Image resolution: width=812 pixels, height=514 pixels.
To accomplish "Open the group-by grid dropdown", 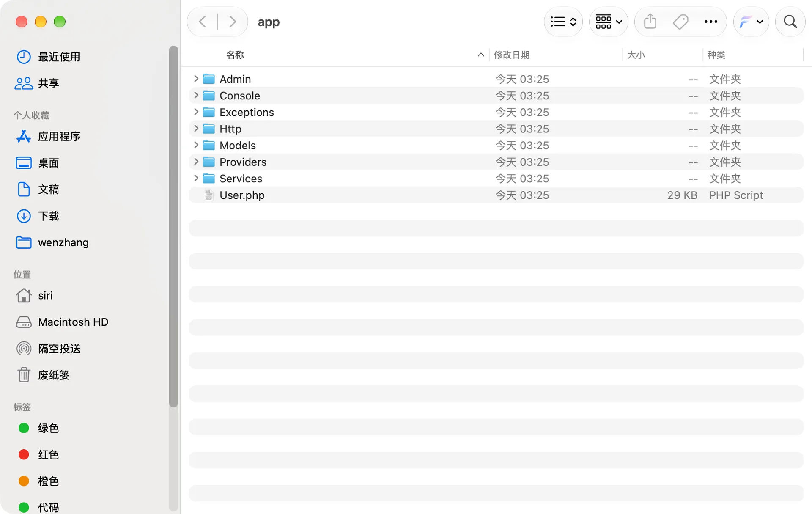I will click(x=609, y=22).
